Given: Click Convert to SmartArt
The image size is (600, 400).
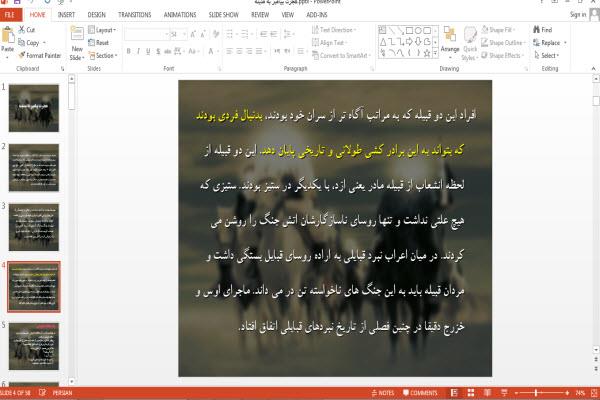Looking at the screenshot, I should (341, 56).
